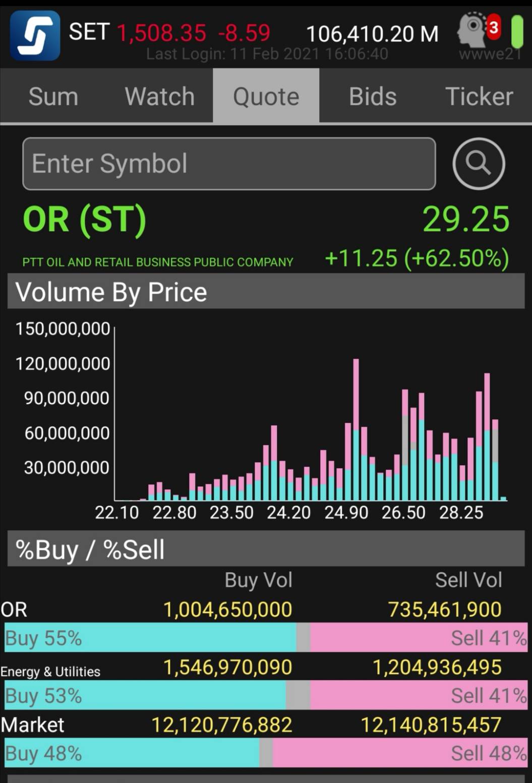Image resolution: width=532 pixels, height=783 pixels.
Task: Open the notifications head icon
Action: pos(471,30)
